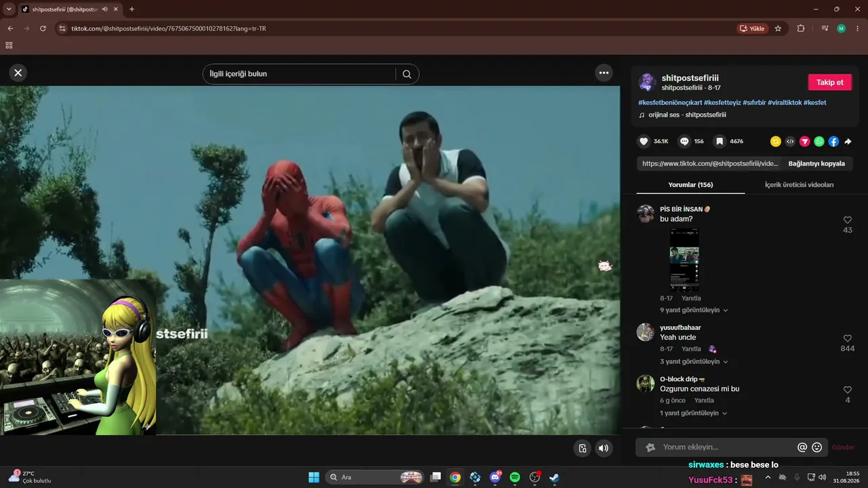This screenshot has width=868, height=488.
Task: Share the video to WhatsApp
Action: [x=819, y=142]
